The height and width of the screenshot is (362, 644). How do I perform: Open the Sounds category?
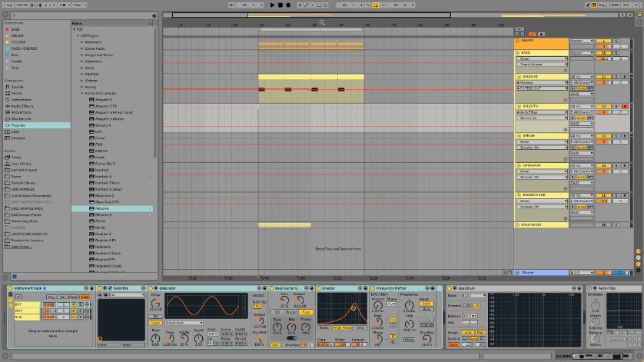(x=17, y=87)
